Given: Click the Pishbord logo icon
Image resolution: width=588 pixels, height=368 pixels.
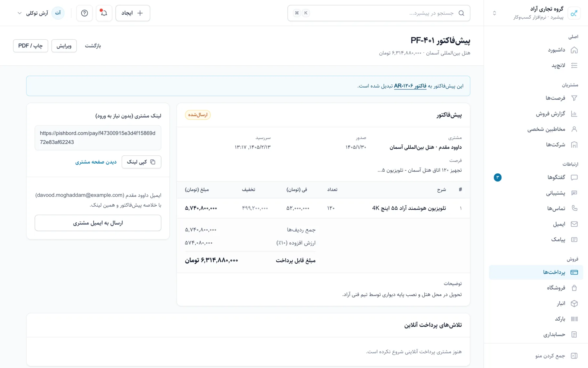Looking at the screenshot, I should 574,13.
